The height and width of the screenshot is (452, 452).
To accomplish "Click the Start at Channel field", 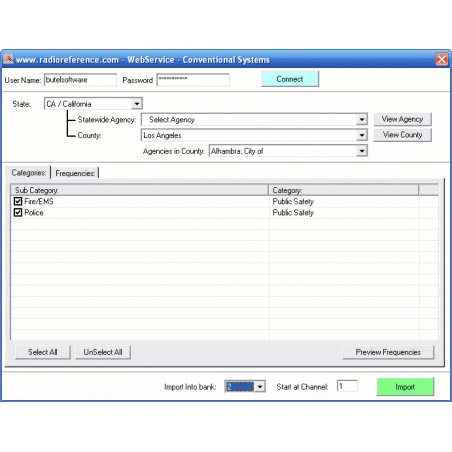I will [x=347, y=386].
